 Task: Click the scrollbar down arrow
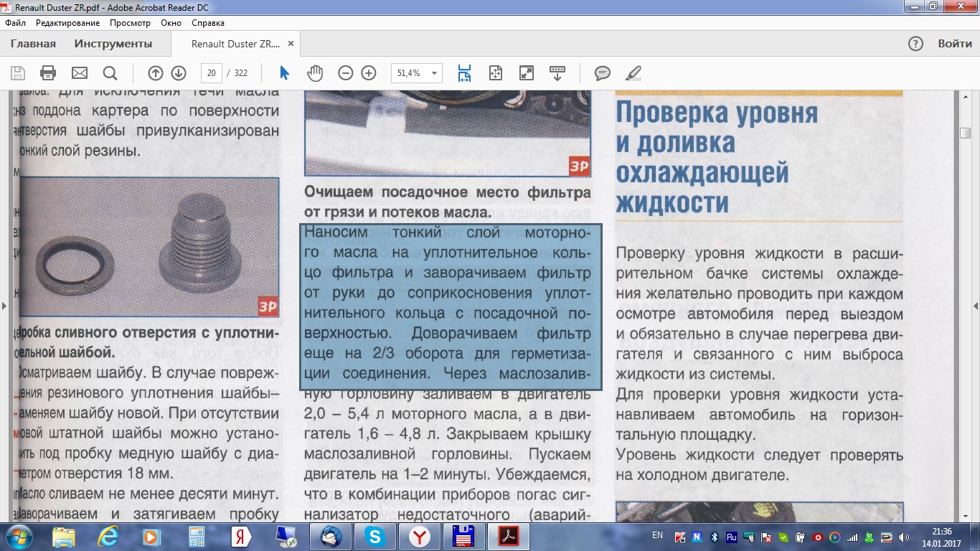(x=966, y=517)
